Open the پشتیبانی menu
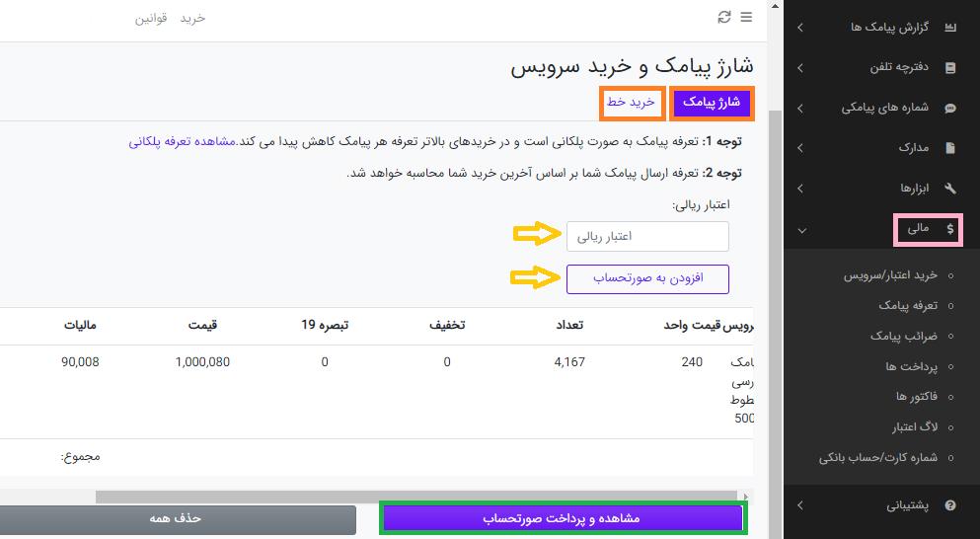 (907, 505)
